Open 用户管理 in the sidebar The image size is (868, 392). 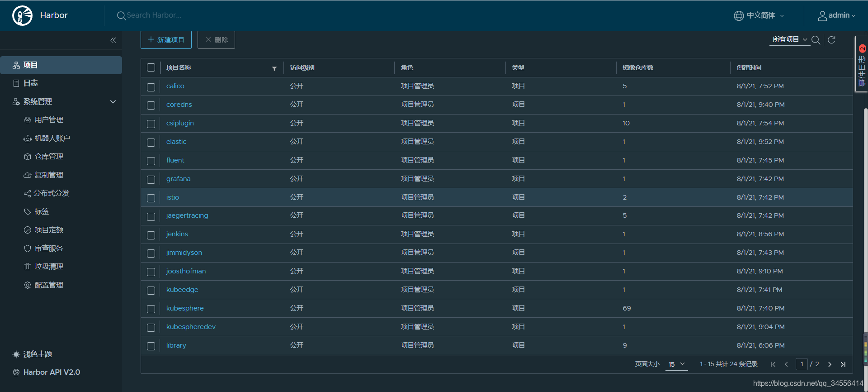click(x=49, y=120)
